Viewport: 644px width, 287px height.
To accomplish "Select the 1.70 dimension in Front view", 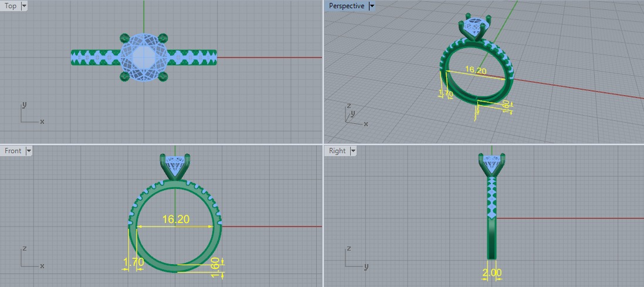I will 134,262.
